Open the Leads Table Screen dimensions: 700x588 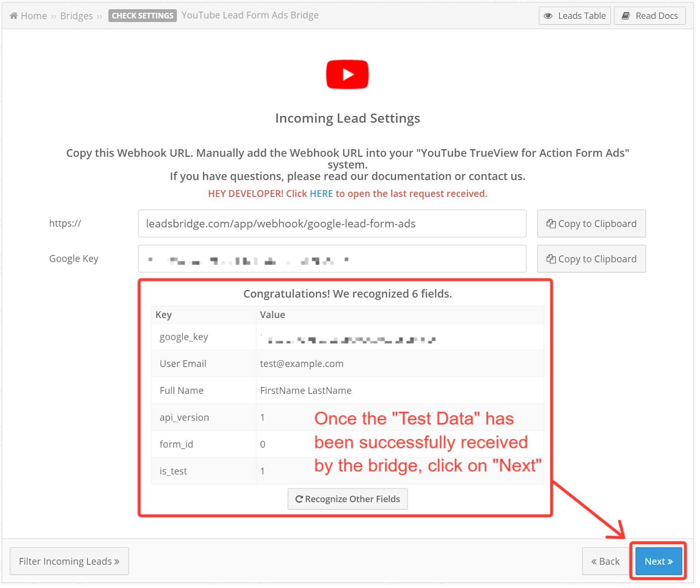pos(574,16)
